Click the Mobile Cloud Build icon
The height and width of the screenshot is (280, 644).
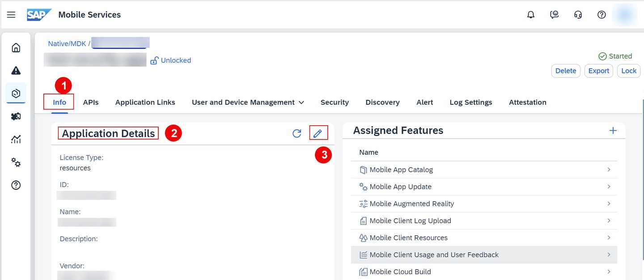(363, 272)
